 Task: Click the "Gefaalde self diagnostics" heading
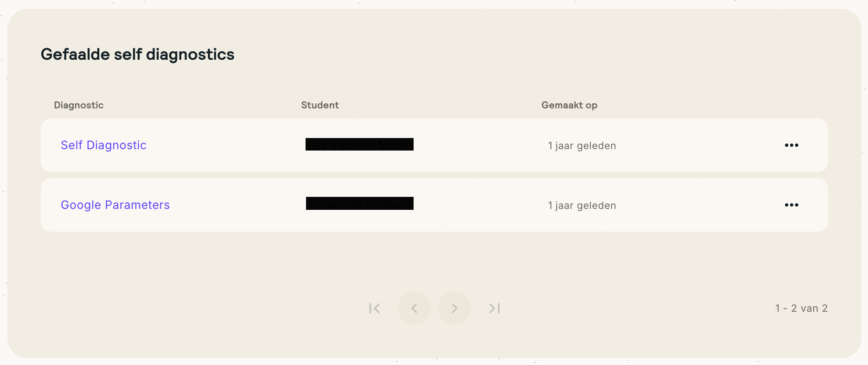[138, 55]
